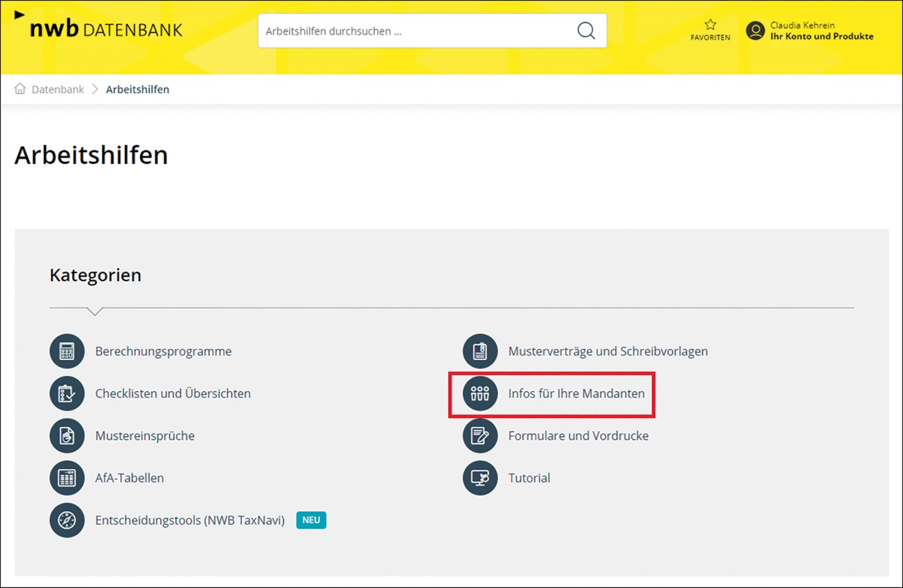Click the Infos für Ihre Mandanten icon
This screenshot has width=903, height=588.
tap(480, 393)
